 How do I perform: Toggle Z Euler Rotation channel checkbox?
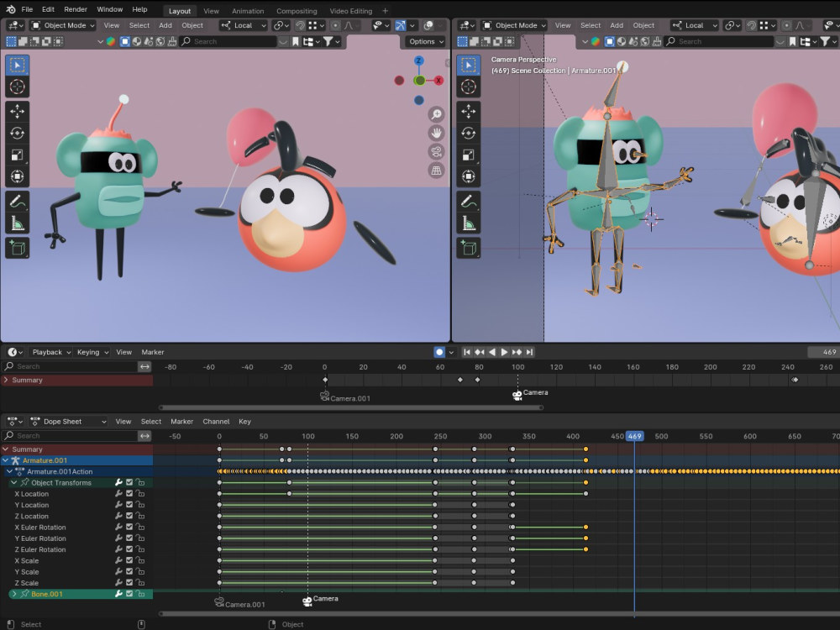(129, 549)
